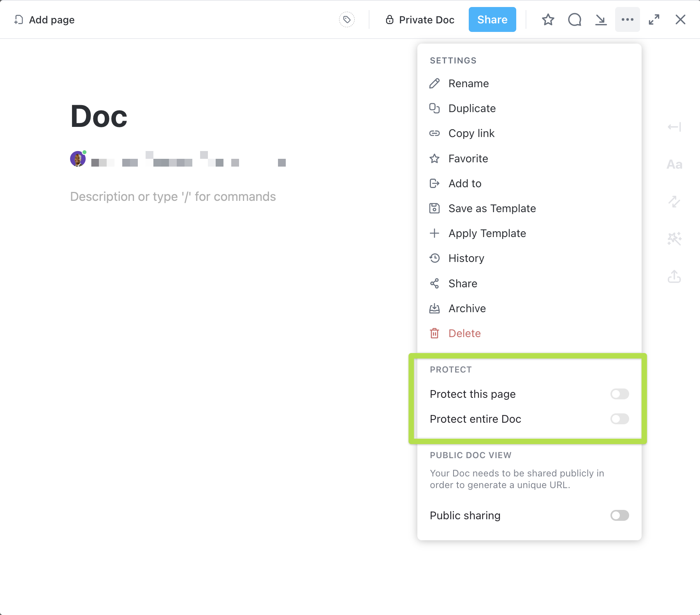Click the description placeholder text field
Viewport: 700px width, 615px height.
pyautogui.click(x=173, y=197)
